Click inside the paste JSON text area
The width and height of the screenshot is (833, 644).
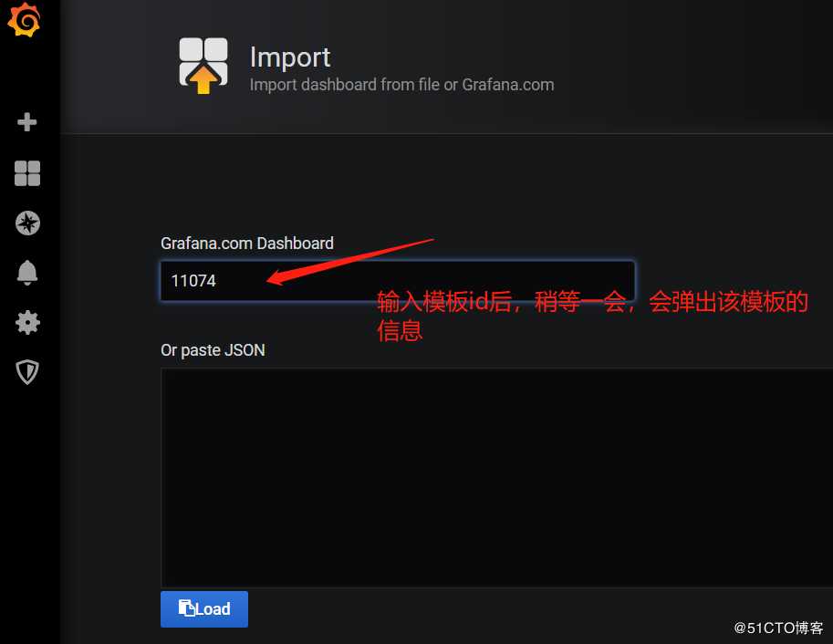(x=496, y=477)
